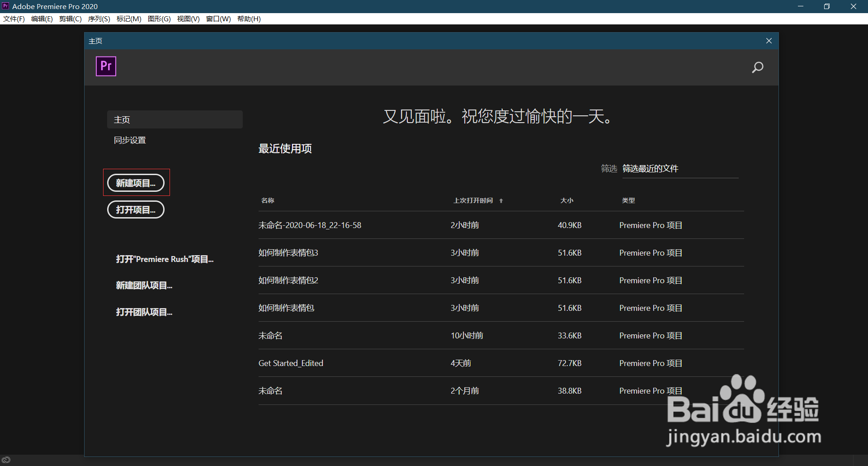Click the Premiere Pro logo icon
The image size is (868, 466).
[x=106, y=66]
